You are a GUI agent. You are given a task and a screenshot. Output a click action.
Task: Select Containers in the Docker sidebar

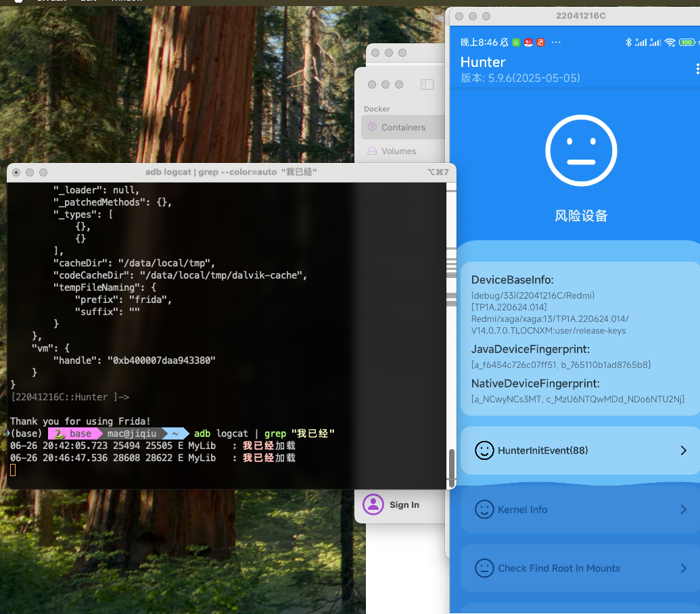[x=403, y=127]
